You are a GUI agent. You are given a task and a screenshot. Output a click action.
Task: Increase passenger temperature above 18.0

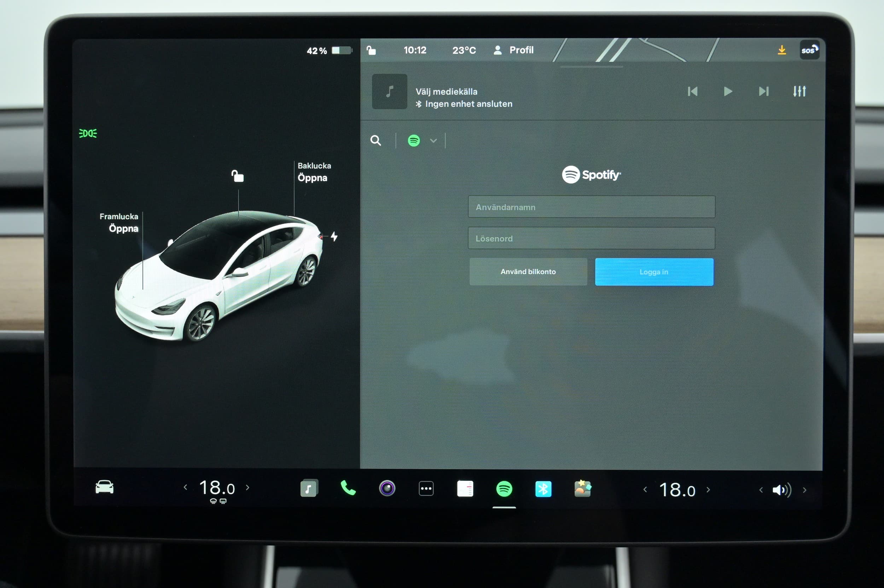pos(708,489)
